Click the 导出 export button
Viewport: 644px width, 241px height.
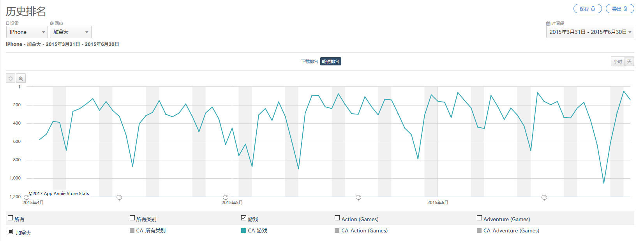(x=620, y=9)
